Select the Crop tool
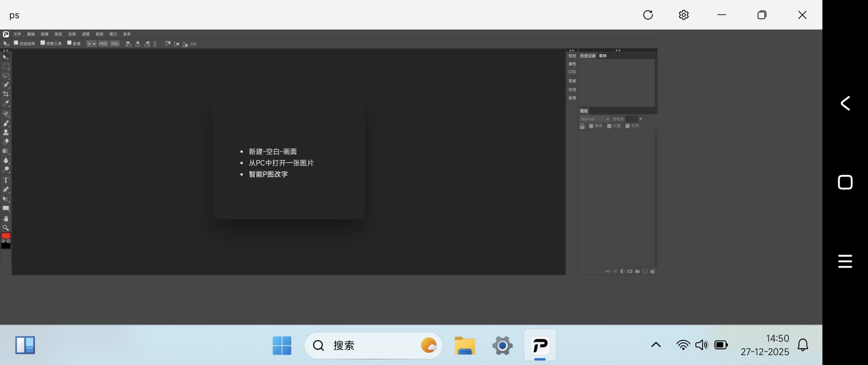This screenshot has width=868, height=365. 6,94
